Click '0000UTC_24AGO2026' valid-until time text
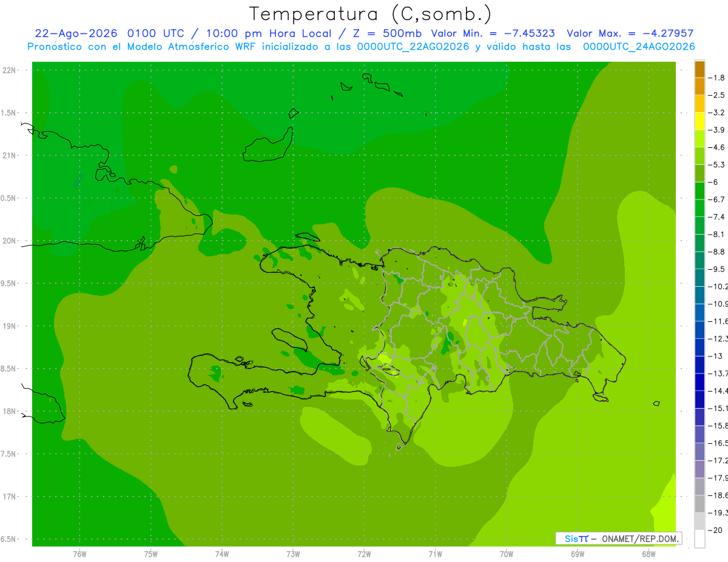The width and height of the screenshot is (728, 562). tap(639, 47)
